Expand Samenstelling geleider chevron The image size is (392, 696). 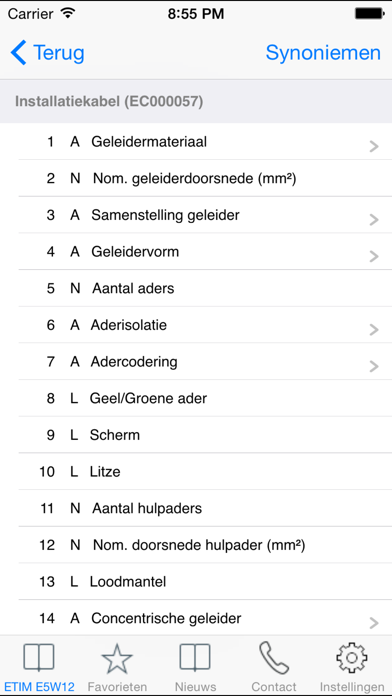374,219
